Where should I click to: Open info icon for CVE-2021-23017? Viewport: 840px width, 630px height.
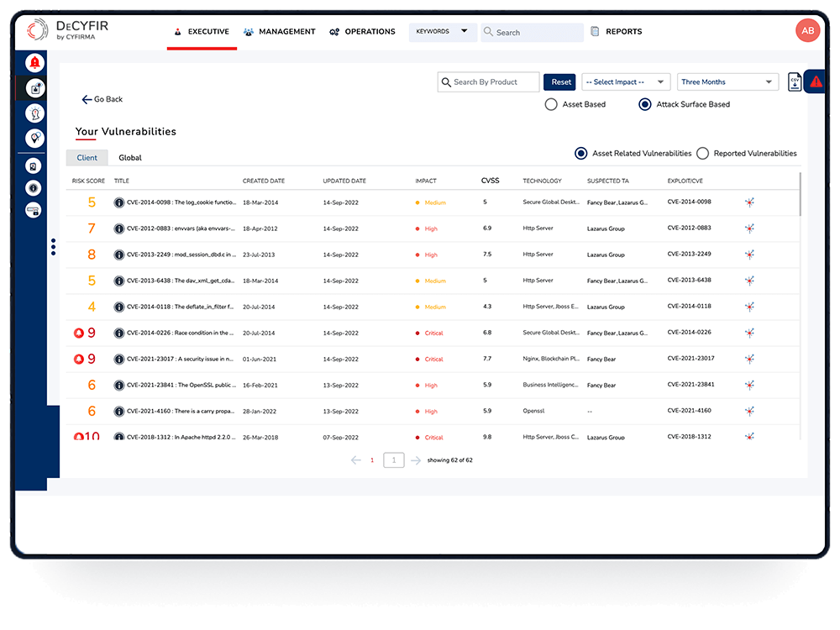coord(119,359)
